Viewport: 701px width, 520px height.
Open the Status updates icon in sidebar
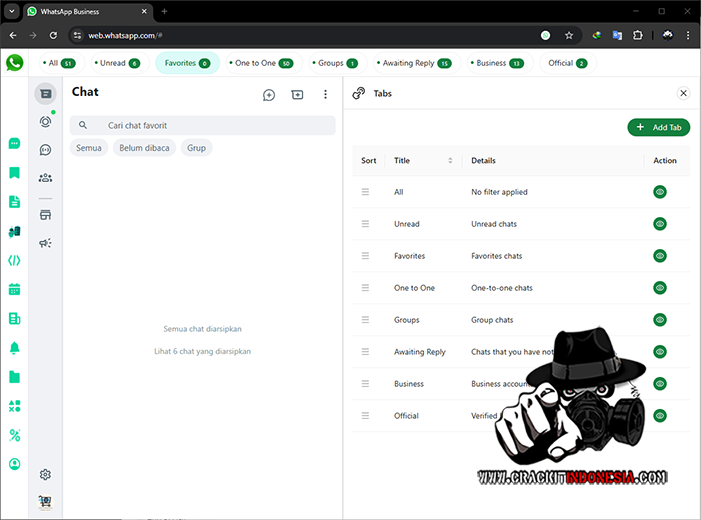coord(45,121)
